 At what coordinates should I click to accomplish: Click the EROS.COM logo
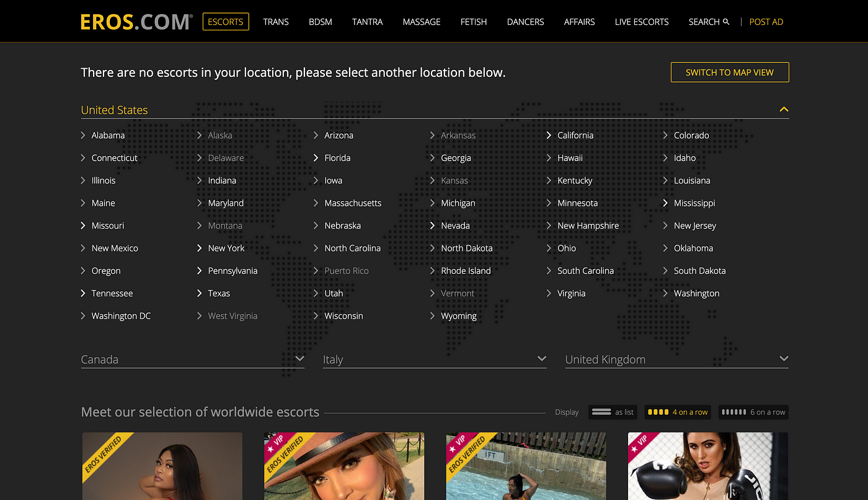coord(136,22)
